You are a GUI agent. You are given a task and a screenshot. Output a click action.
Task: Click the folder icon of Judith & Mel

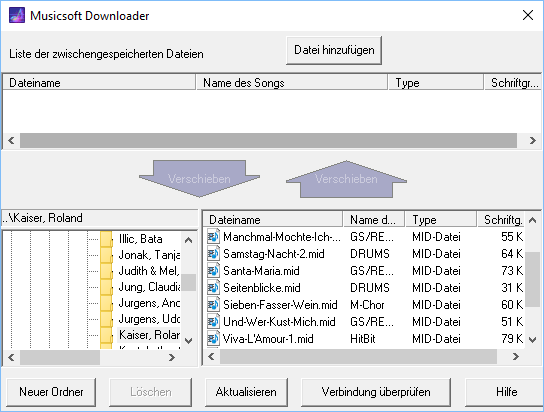[x=107, y=271]
